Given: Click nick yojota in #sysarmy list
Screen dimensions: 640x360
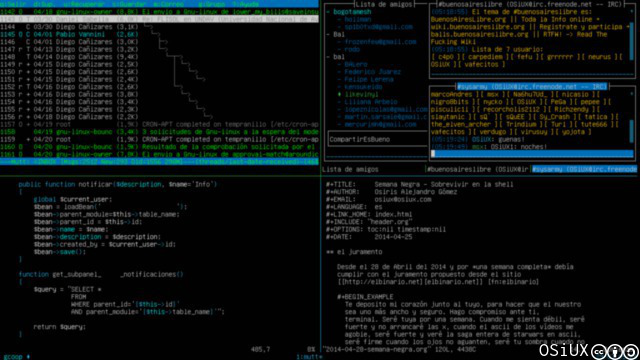Looking at the screenshot, I should coord(575,132).
